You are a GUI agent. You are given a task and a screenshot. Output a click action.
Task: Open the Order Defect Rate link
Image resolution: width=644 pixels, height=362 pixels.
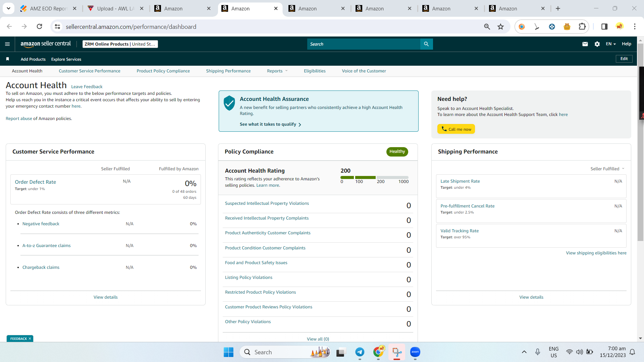coord(36,182)
